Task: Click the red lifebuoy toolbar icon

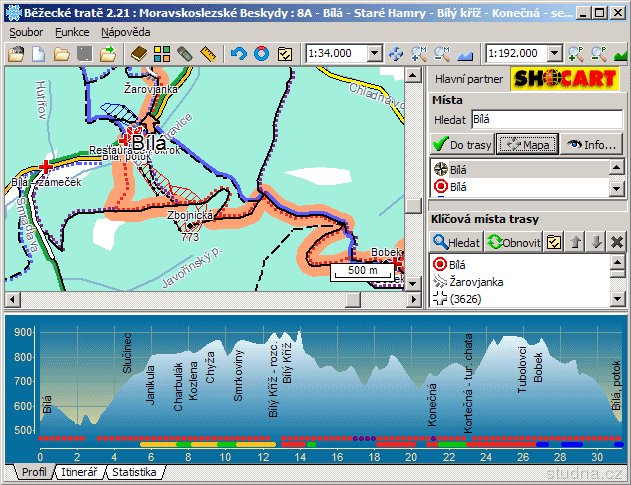Action: coord(261,54)
